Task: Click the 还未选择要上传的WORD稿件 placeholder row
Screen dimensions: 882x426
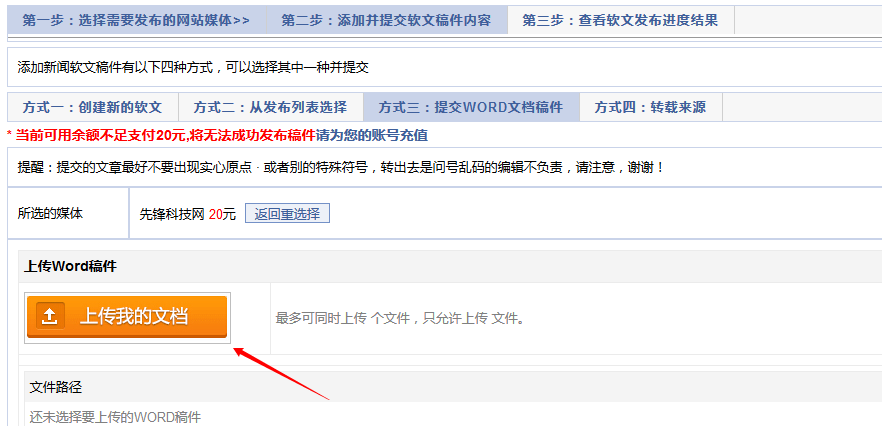Action: pyautogui.click(x=115, y=418)
